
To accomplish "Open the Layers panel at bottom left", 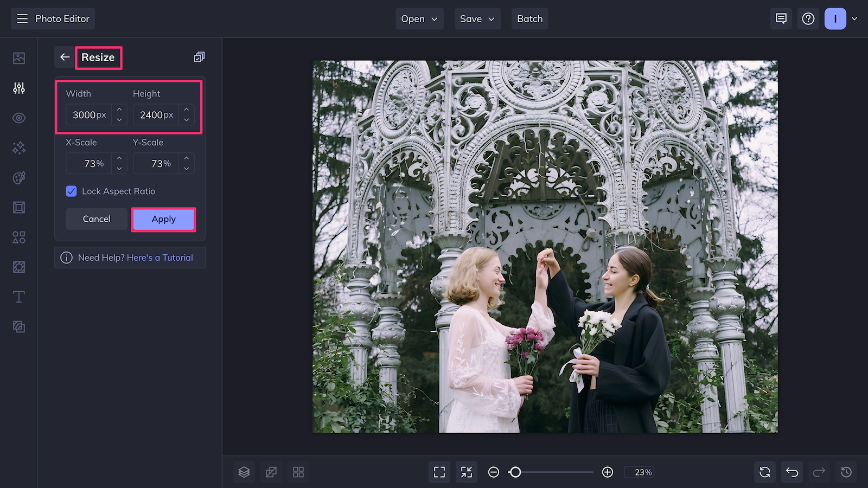I will (x=244, y=472).
